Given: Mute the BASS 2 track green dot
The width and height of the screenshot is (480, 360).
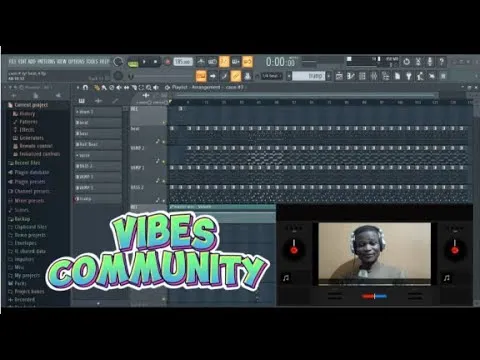Looking at the screenshot, I should (164, 201).
